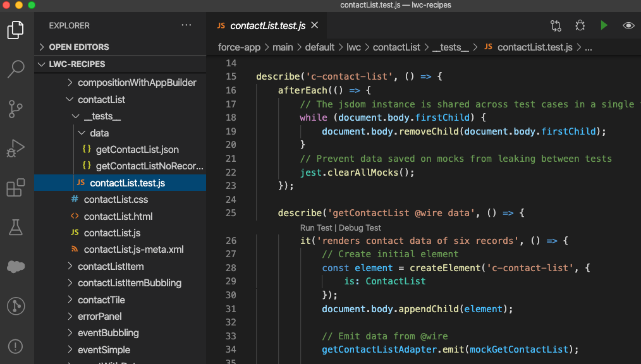Click the Debug Test code lens link
This screenshot has width=641, height=364.
(x=360, y=227)
